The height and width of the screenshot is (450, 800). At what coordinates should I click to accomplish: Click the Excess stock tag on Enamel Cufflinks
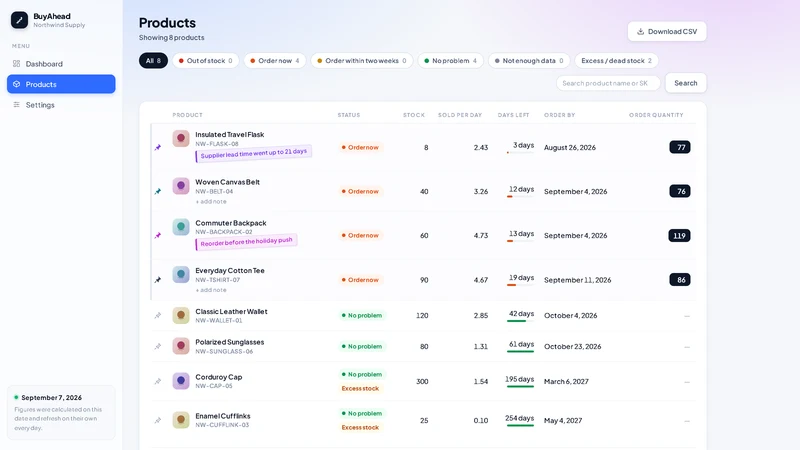[360, 428]
